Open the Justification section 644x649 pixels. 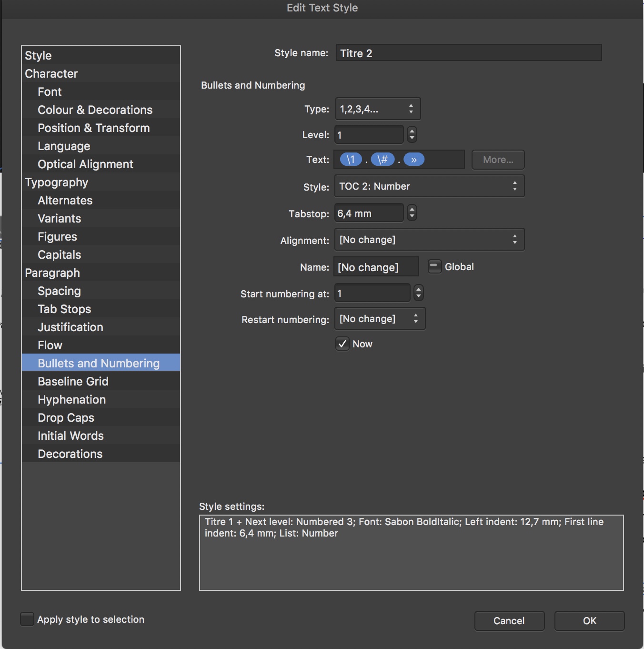click(101, 327)
